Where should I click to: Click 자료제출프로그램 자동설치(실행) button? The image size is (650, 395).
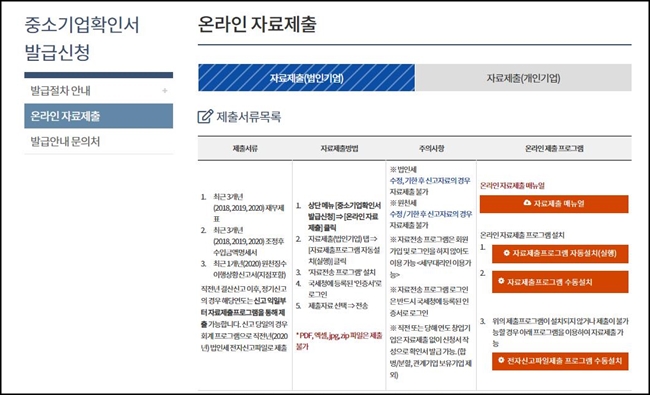coord(560,253)
